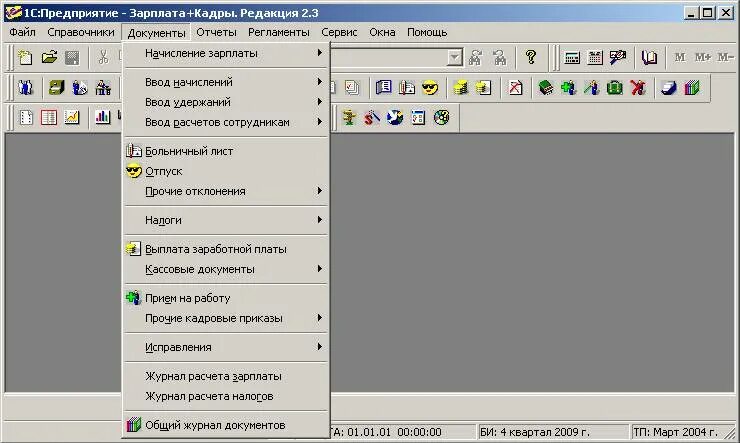Open the calculator toolbar icon
Screen dimensions: 740x443
tap(572, 58)
